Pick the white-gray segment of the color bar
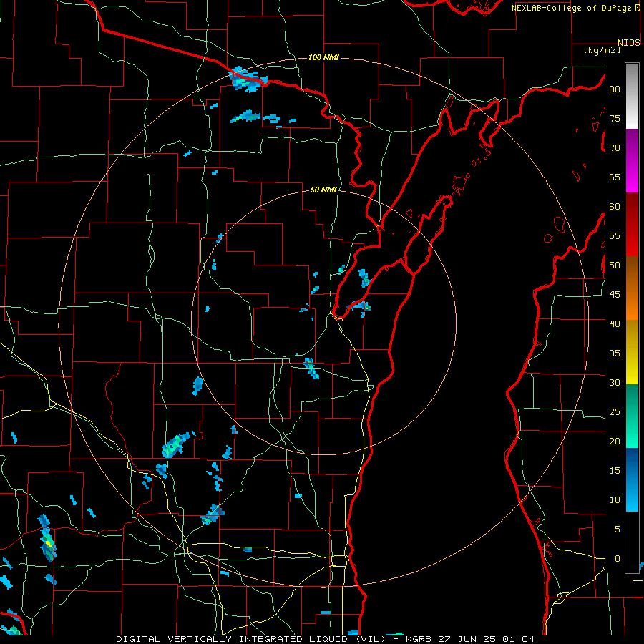The image size is (644, 644). click(632, 96)
